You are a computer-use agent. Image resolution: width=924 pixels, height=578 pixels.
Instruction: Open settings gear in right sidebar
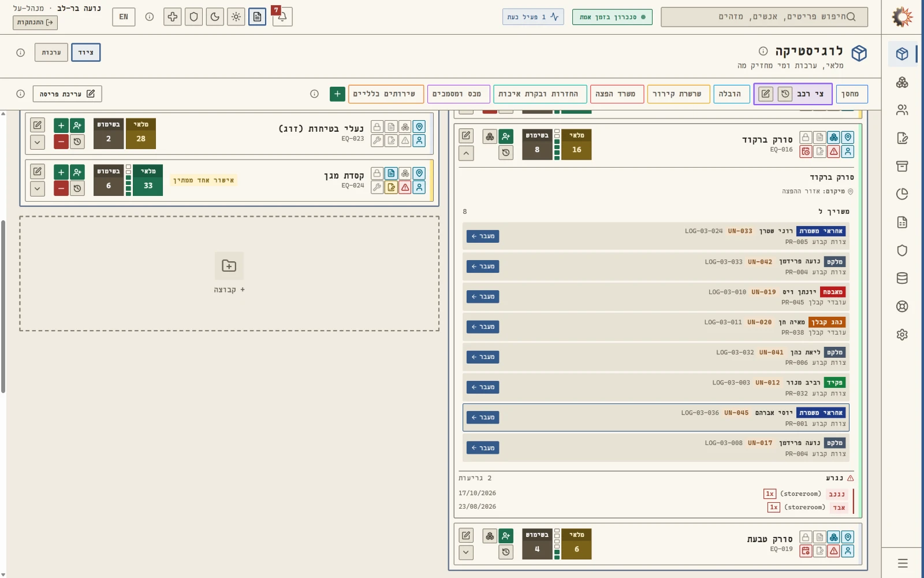click(x=902, y=335)
